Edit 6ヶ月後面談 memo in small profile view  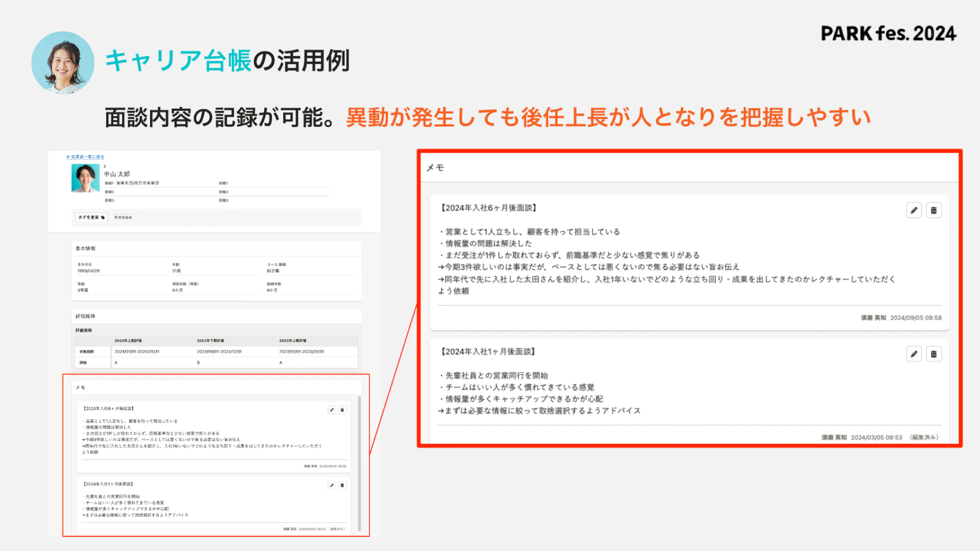[x=332, y=410]
